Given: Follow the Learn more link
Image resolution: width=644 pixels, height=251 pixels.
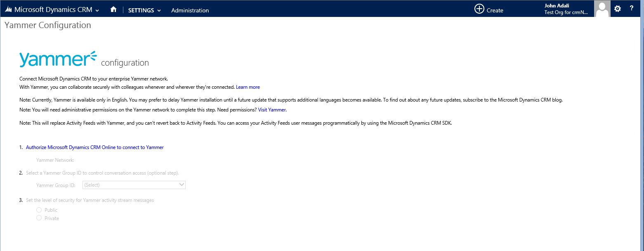Looking at the screenshot, I should pos(248,87).
